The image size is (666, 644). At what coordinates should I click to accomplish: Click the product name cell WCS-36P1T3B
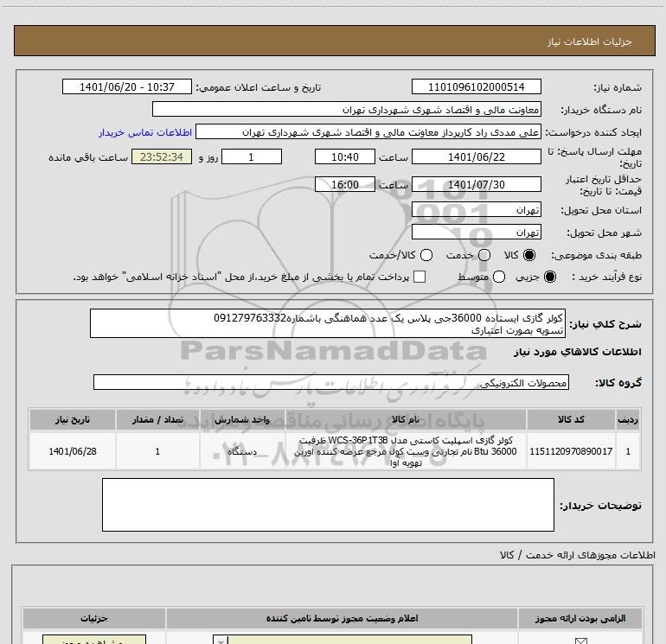[x=406, y=451]
